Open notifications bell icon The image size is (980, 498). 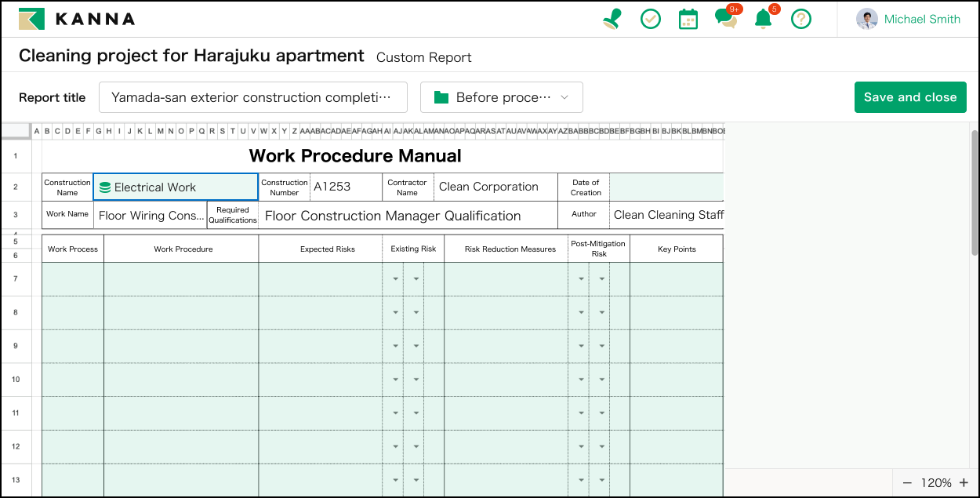763,19
